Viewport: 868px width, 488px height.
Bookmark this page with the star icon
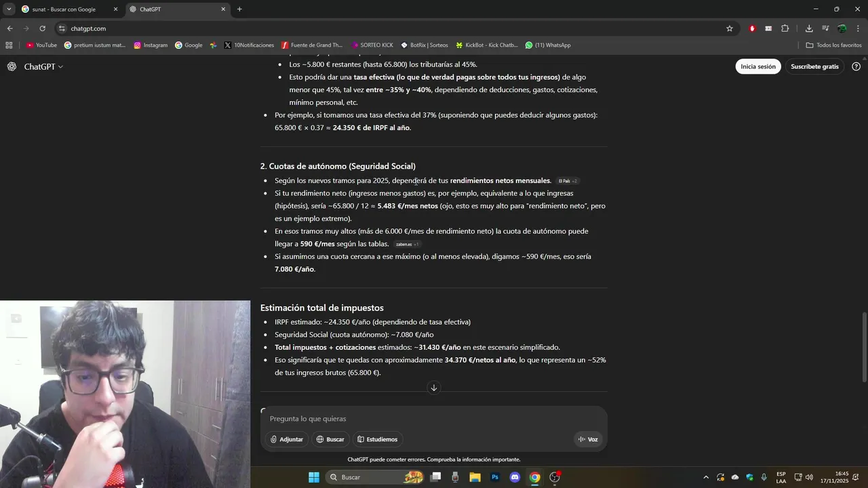point(730,28)
